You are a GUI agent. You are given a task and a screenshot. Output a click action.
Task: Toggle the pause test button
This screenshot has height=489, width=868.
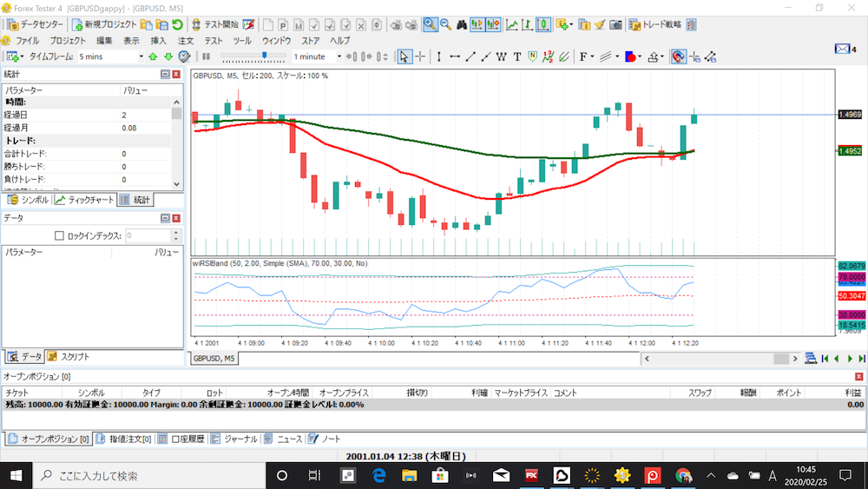(206, 56)
